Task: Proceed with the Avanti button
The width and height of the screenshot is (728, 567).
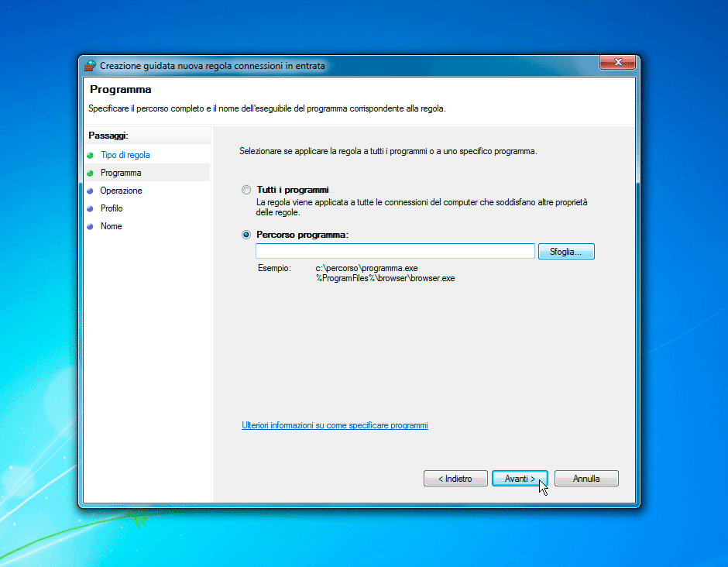Action: [x=520, y=478]
